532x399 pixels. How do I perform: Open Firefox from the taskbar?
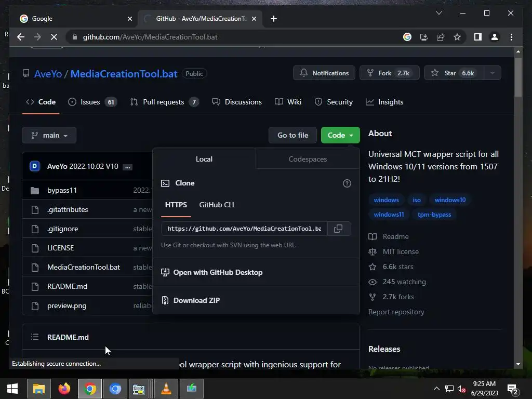coord(64,389)
